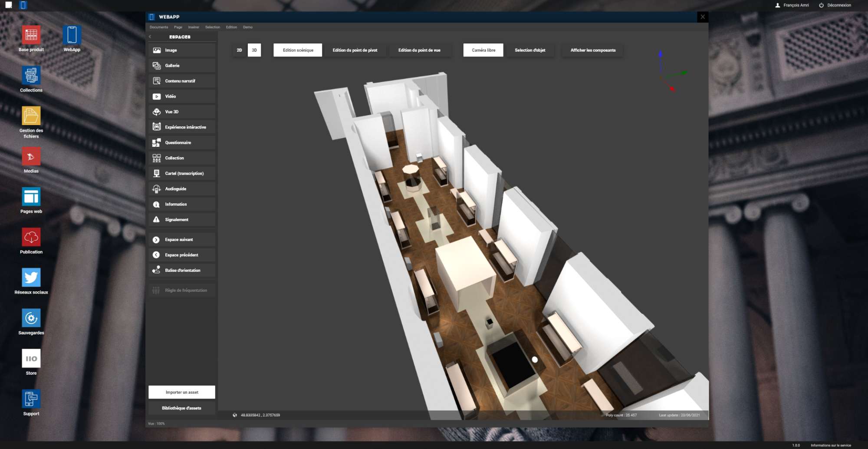Open the Documents menu
The image size is (868, 449).
click(159, 27)
